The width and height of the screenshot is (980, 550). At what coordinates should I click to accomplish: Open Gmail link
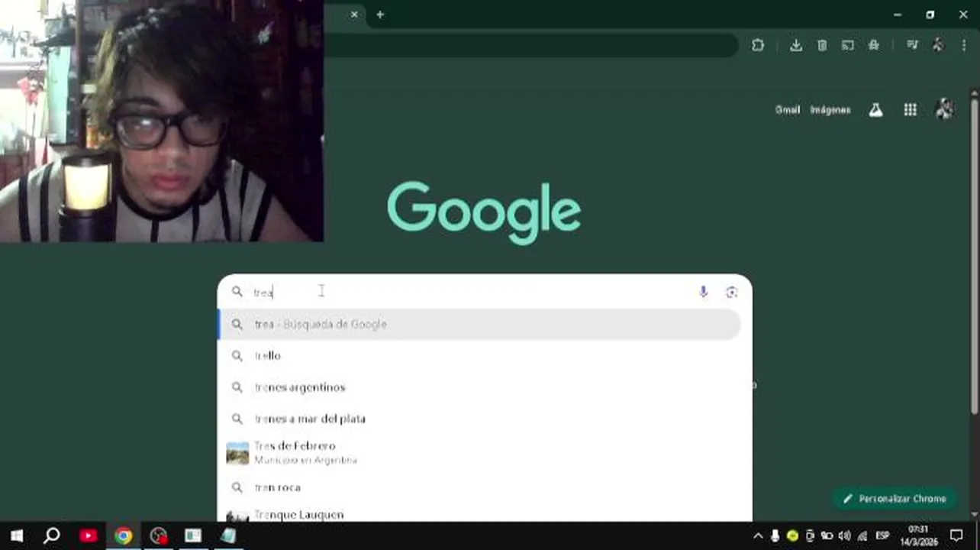tap(787, 110)
